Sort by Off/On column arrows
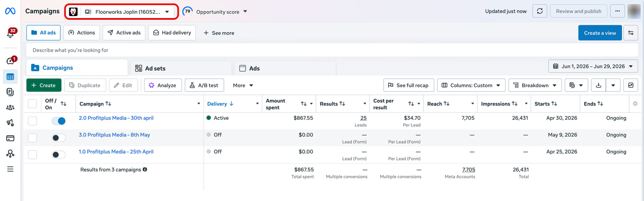The height and width of the screenshot is (201, 644). (x=64, y=104)
